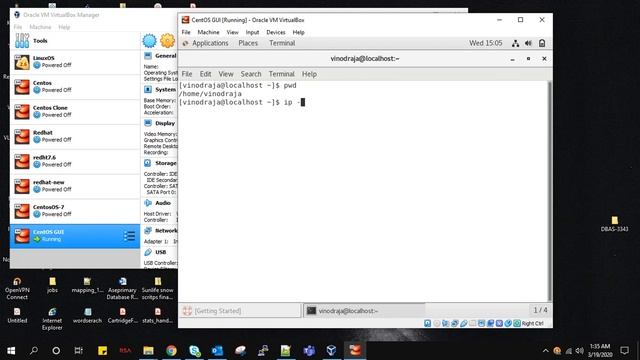Click the volume speaker icon in GNOME bar
The height and width of the screenshot is (360, 640).
click(529, 43)
